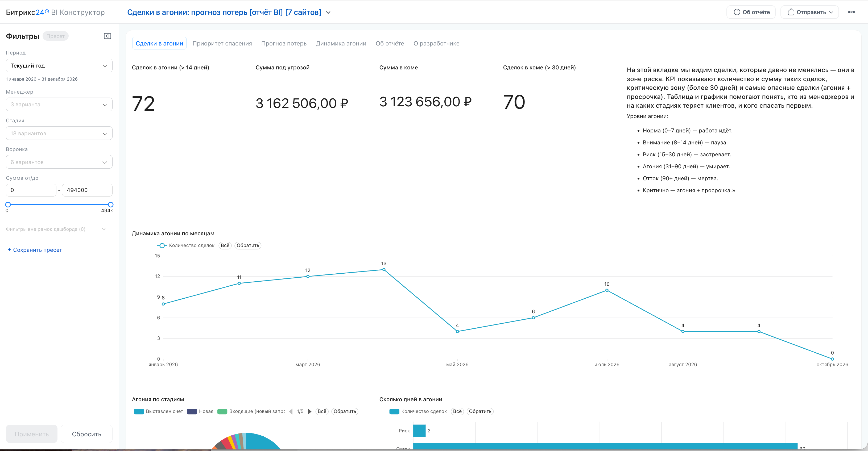The height and width of the screenshot is (451, 868).
Task: Click the Риск bar in days chart
Action: pyautogui.click(x=419, y=431)
